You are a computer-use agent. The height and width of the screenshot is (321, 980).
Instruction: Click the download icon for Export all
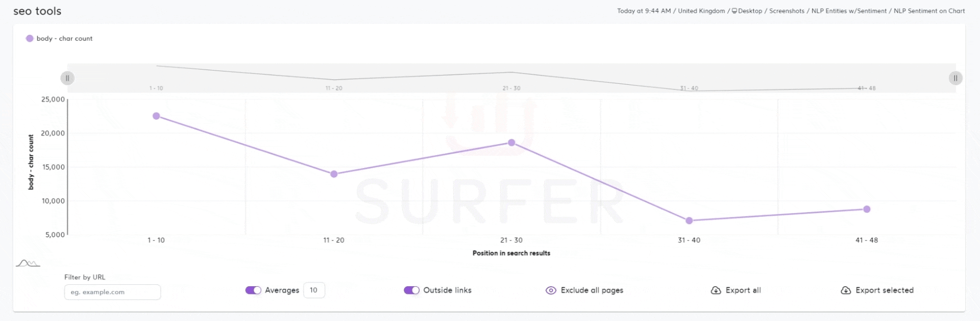[716, 290]
